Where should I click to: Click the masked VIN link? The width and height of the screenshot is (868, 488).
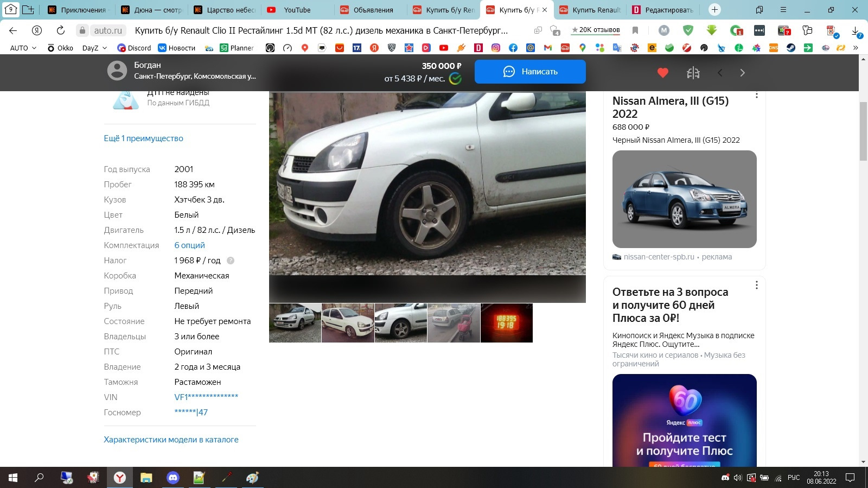206,397
